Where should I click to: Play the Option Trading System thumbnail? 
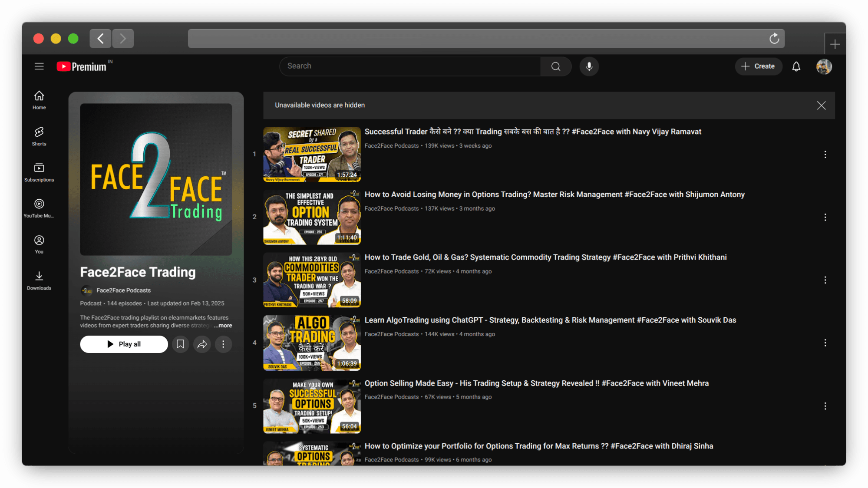(x=312, y=217)
